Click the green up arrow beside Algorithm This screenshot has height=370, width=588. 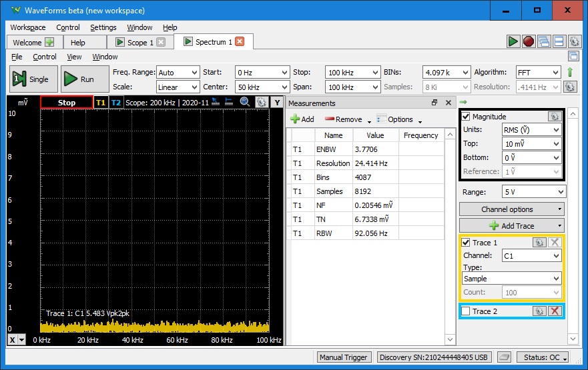pyautogui.click(x=570, y=72)
